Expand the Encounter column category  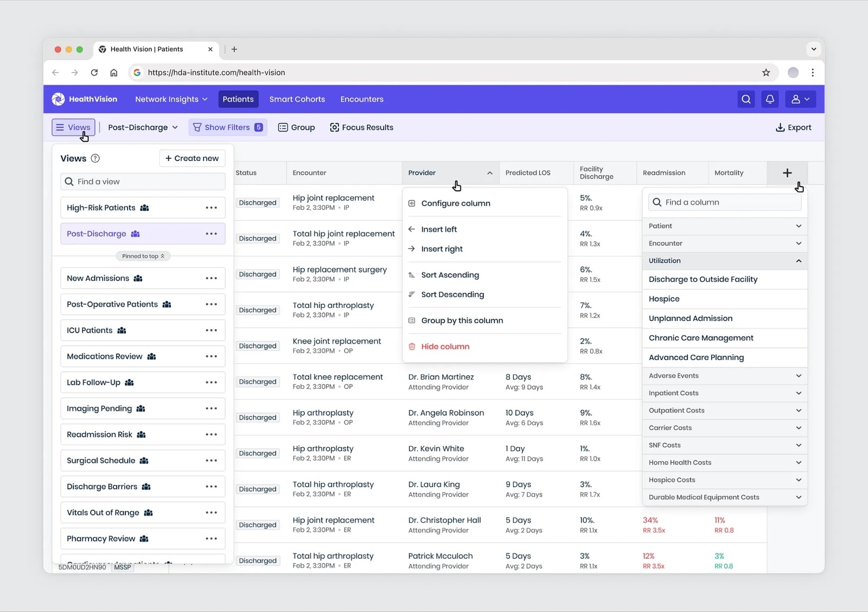point(725,243)
